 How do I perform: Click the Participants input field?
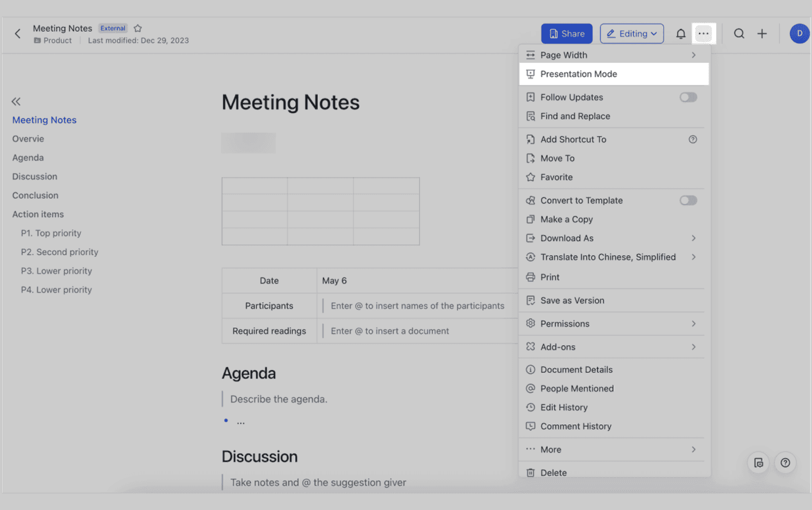(417, 306)
